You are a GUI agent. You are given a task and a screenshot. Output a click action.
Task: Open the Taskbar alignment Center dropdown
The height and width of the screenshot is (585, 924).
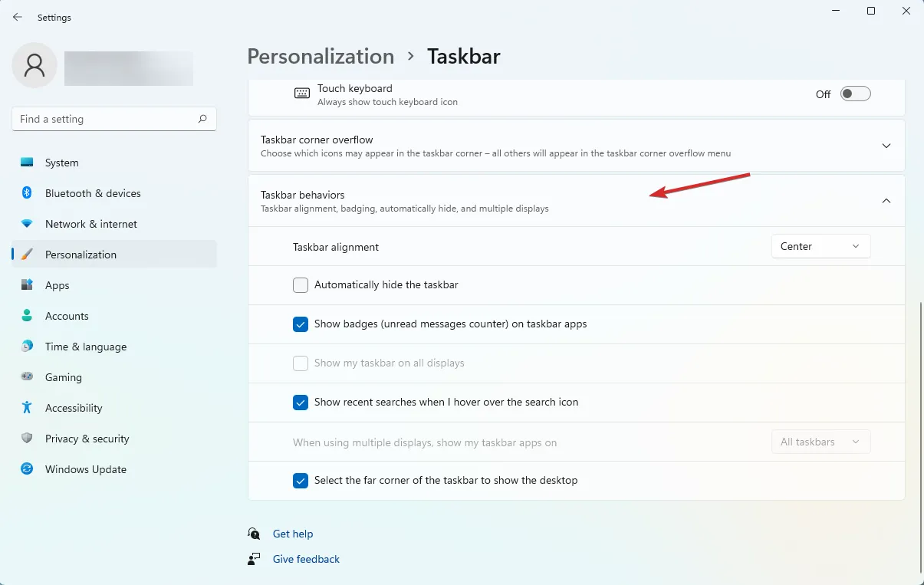[x=820, y=246]
